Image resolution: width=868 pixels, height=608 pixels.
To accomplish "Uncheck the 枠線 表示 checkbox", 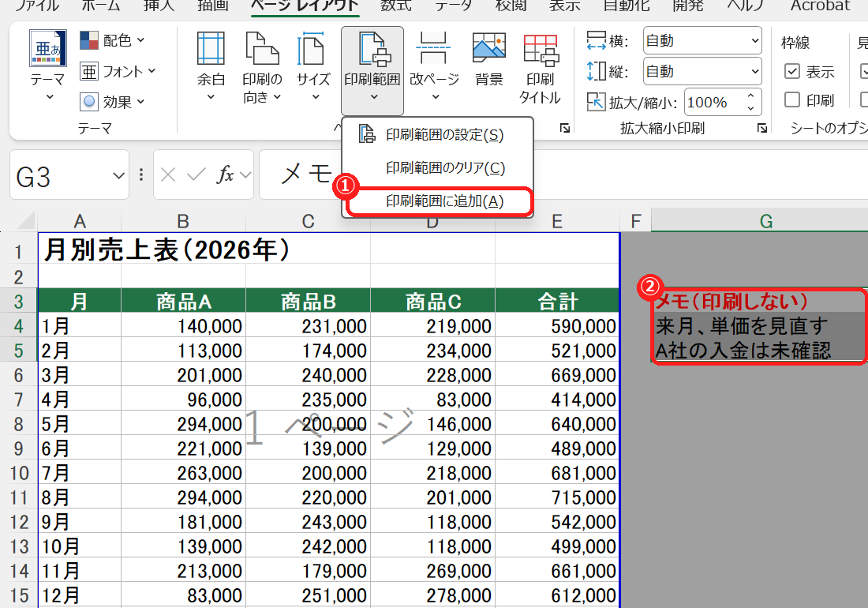I will (x=792, y=71).
